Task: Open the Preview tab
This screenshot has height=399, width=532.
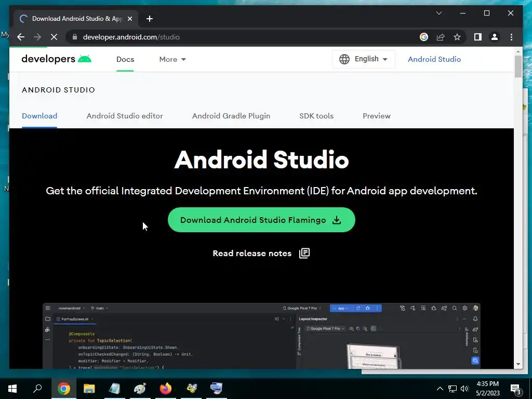Action: point(377,116)
